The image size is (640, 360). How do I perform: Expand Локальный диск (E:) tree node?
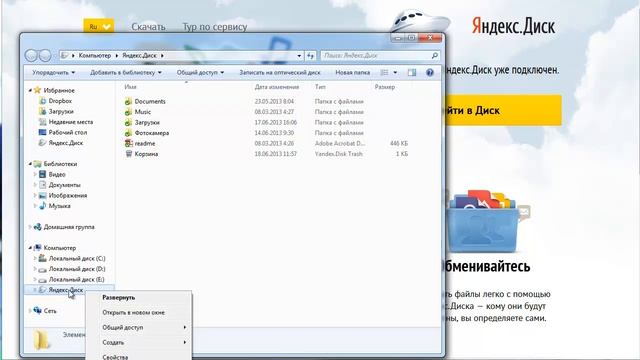tap(35, 280)
